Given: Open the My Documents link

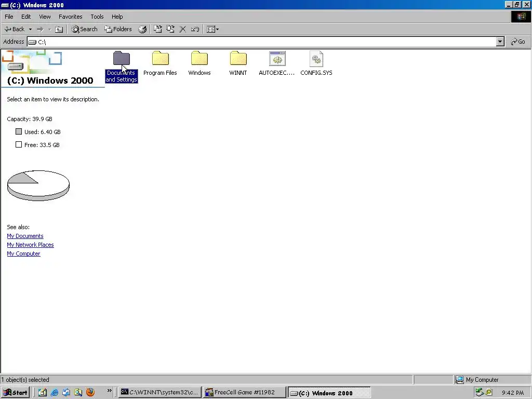Looking at the screenshot, I should 25,236.
